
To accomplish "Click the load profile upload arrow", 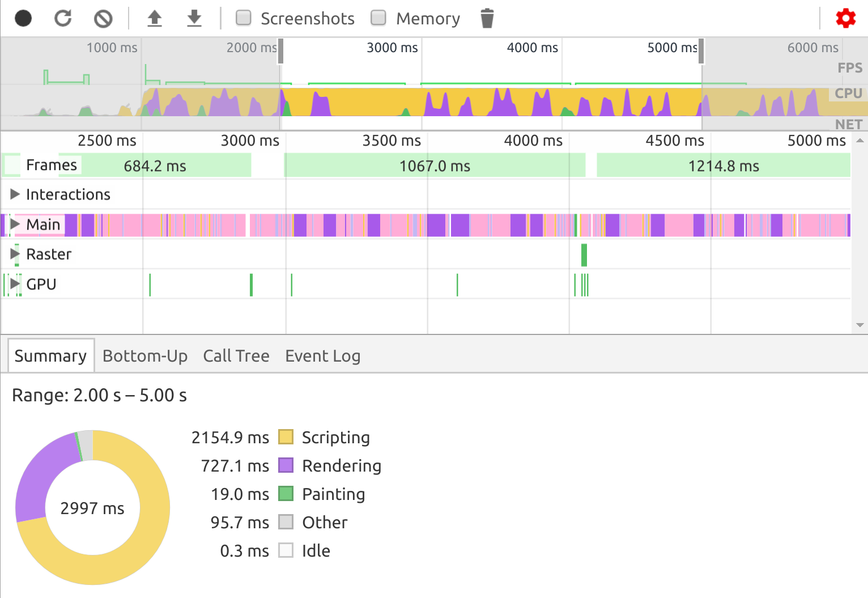I will coord(155,19).
